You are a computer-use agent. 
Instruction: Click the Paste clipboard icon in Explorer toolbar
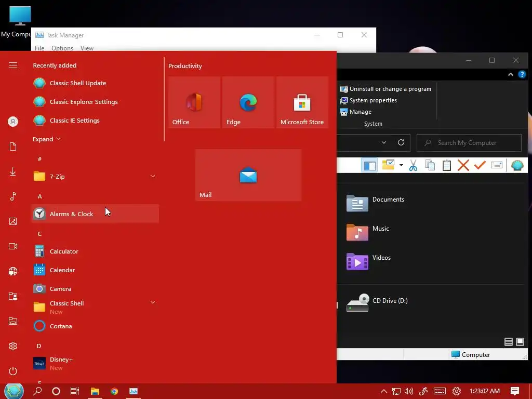[x=446, y=165]
